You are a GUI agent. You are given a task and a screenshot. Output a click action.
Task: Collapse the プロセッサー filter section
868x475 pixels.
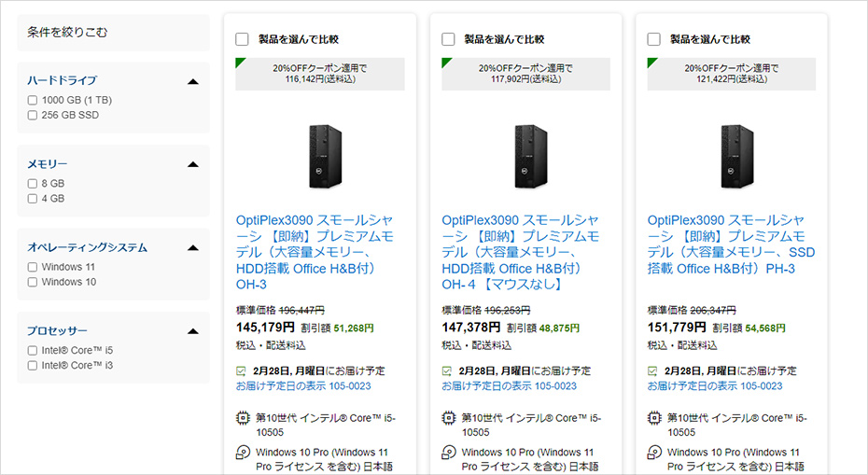pos(193,331)
